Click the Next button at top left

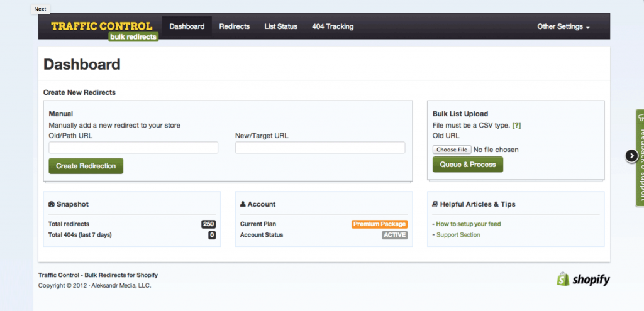pos(40,9)
